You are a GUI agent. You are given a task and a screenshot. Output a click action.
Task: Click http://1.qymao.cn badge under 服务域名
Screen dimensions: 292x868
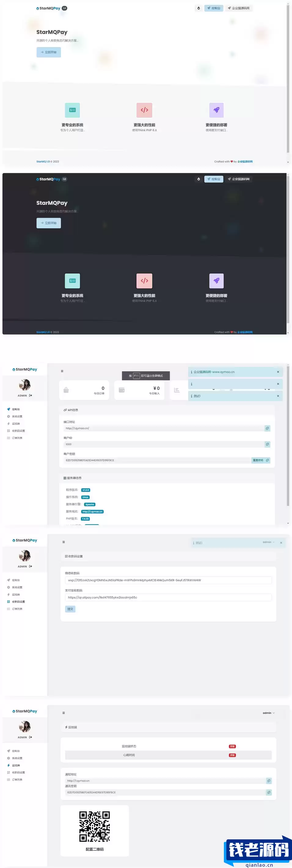pos(92,512)
